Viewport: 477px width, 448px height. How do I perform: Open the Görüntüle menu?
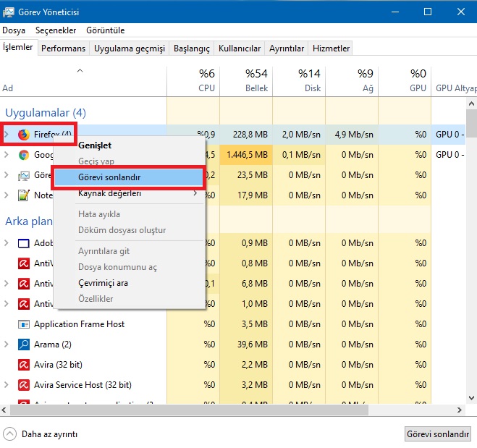click(106, 30)
